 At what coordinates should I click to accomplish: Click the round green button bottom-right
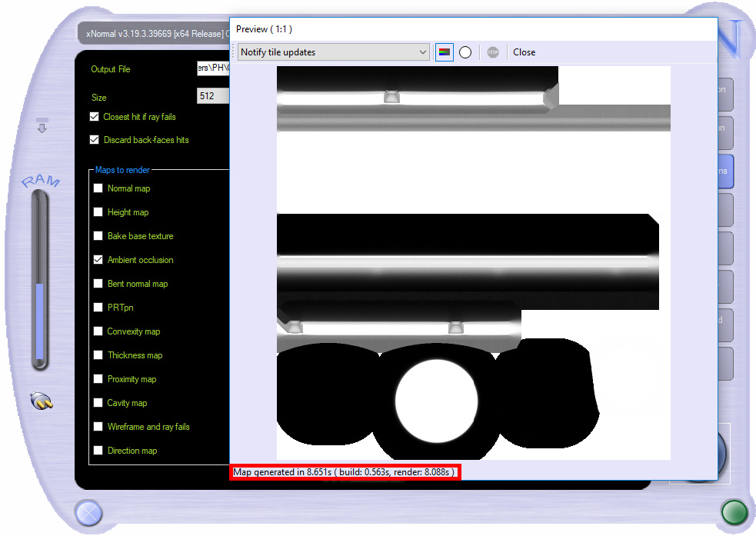[x=734, y=512]
